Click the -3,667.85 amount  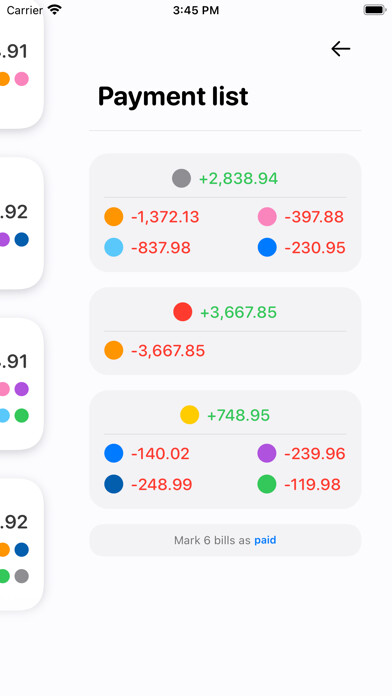pos(168,351)
